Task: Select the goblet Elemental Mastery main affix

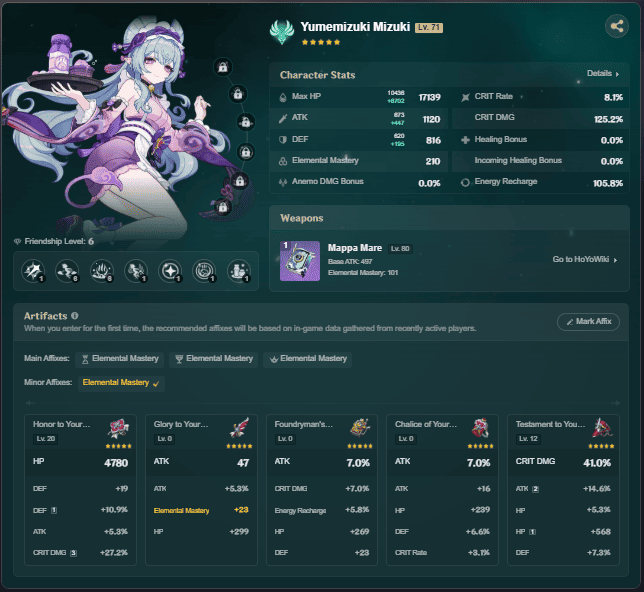Action: pyautogui.click(x=214, y=359)
